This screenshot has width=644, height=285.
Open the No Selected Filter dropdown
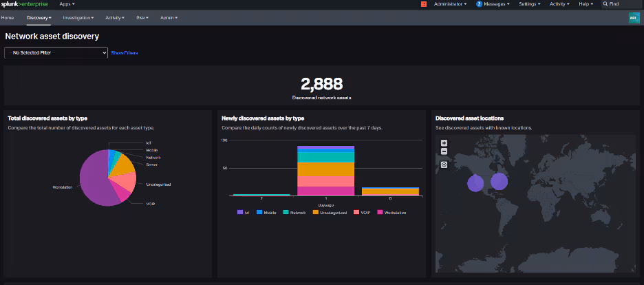[x=56, y=52]
